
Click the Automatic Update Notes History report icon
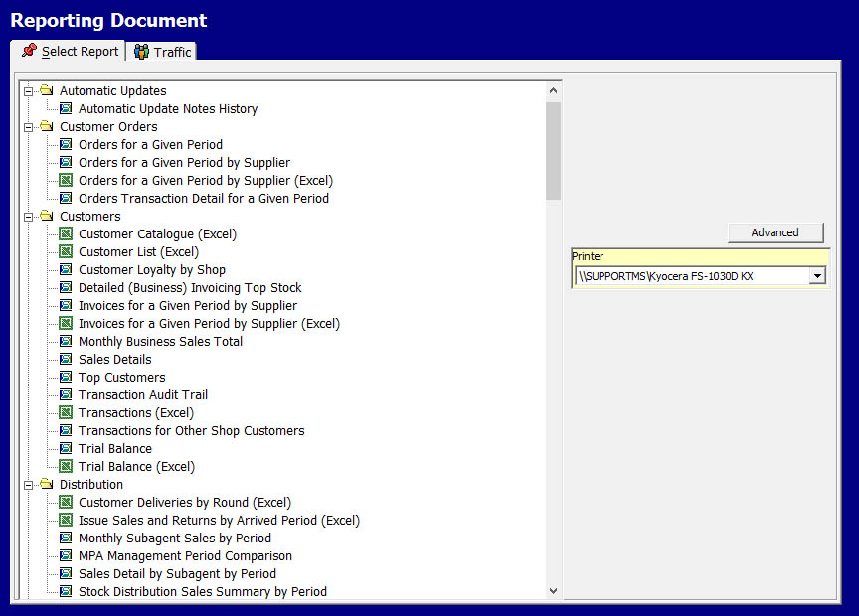(66, 109)
